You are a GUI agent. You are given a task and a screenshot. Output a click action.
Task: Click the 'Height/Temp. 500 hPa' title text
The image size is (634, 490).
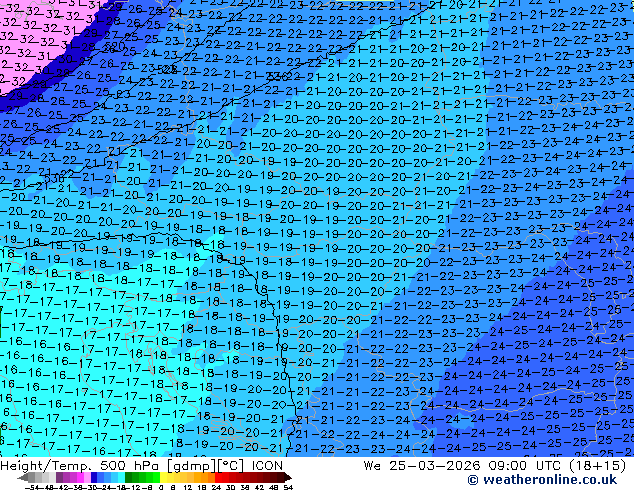tap(82, 466)
